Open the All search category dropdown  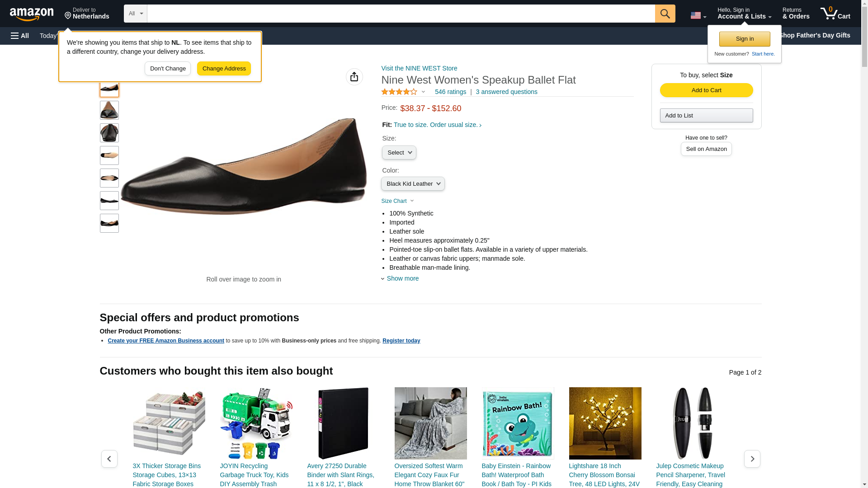click(136, 14)
